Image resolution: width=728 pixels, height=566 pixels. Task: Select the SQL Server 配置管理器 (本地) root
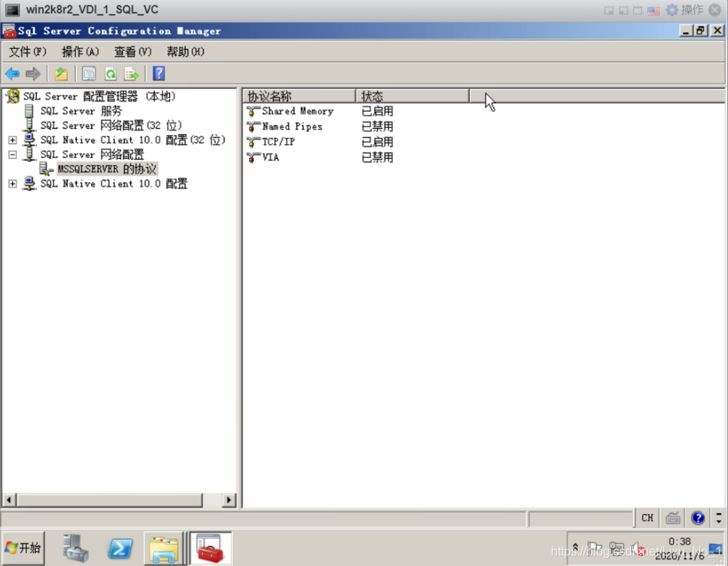(100, 96)
